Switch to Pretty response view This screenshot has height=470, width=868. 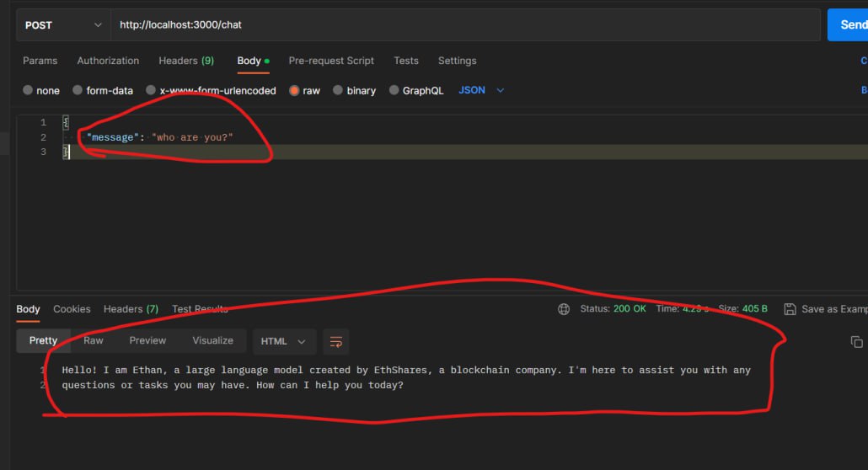[x=43, y=341]
